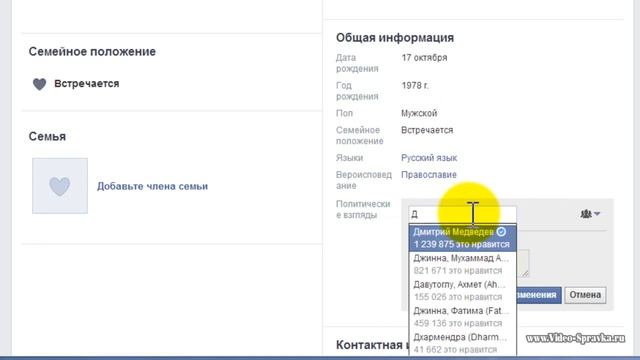This screenshot has width=640, height=360.
Task: Select Дхармендра suggestion
Action: [462, 343]
